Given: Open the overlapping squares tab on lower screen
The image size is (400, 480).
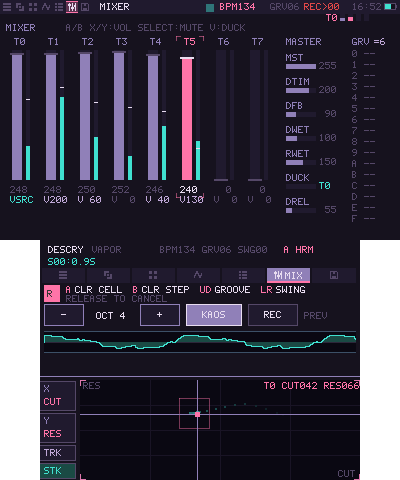Looking at the screenshot, I should coord(108,275).
